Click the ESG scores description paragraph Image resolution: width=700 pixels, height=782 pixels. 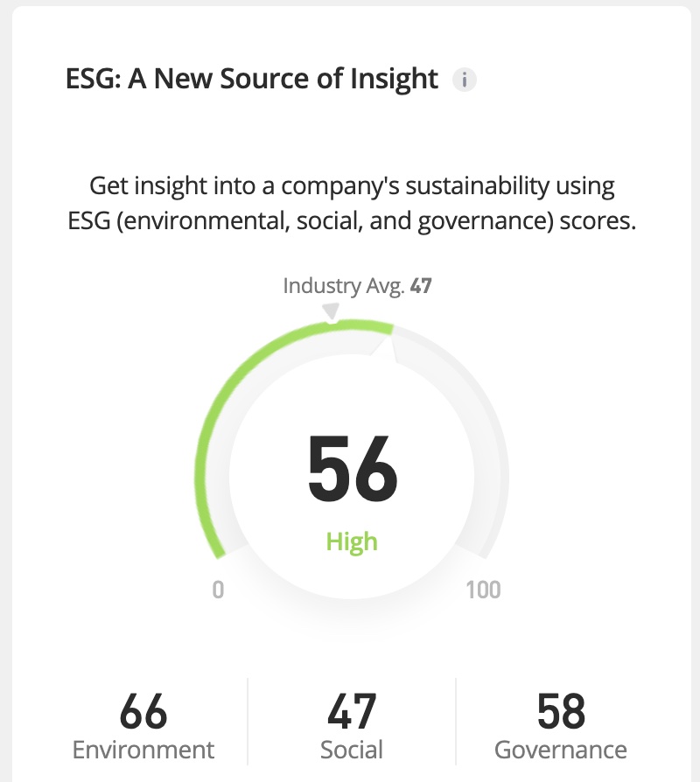352,203
